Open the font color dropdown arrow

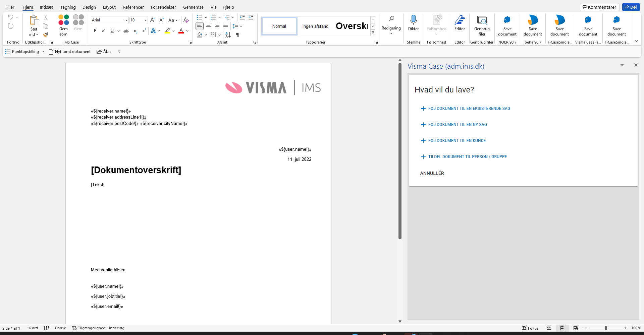(186, 31)
